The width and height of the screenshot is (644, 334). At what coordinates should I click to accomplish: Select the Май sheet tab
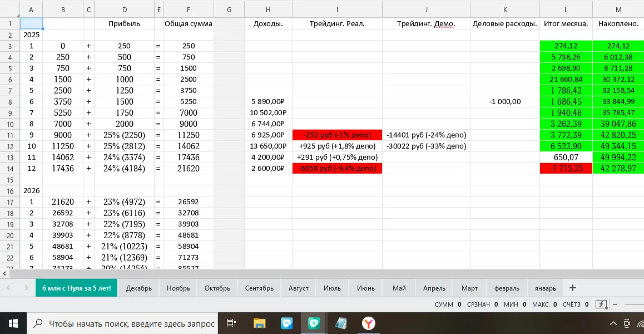399,288
